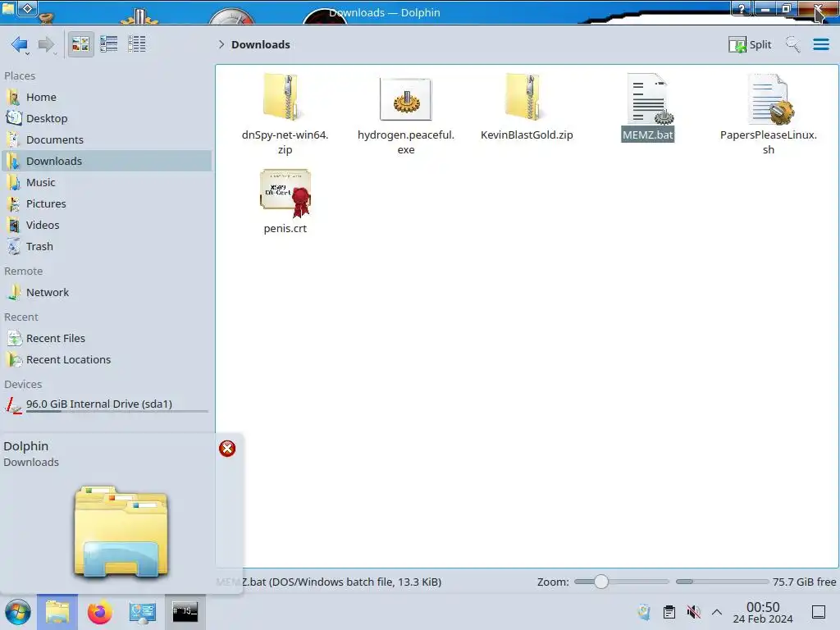840x630 pixels.
Task: Click the title bar help question button
Action: (742, 9)
